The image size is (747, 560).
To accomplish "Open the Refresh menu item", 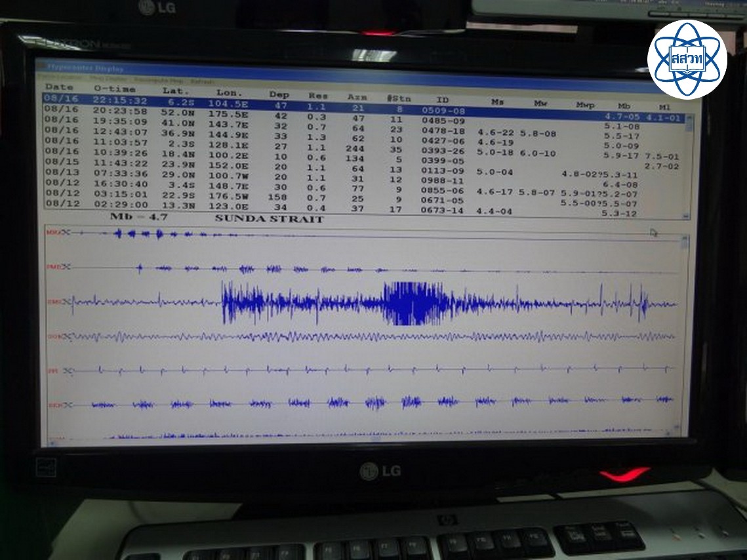I will pos(201,81).
